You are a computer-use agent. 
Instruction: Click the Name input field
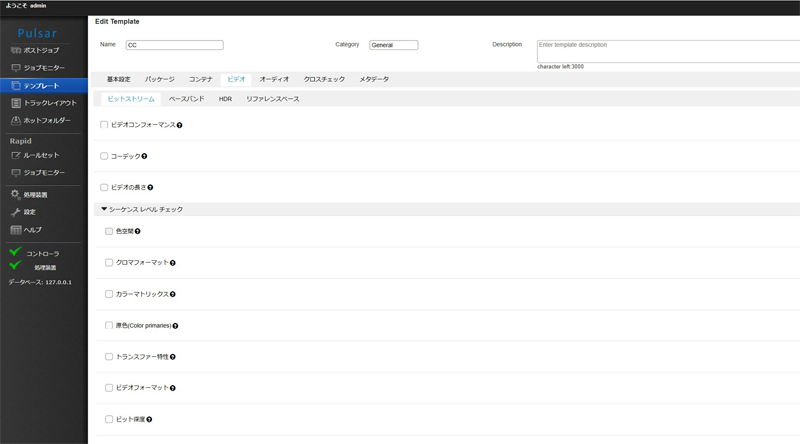tap(174, 45)
